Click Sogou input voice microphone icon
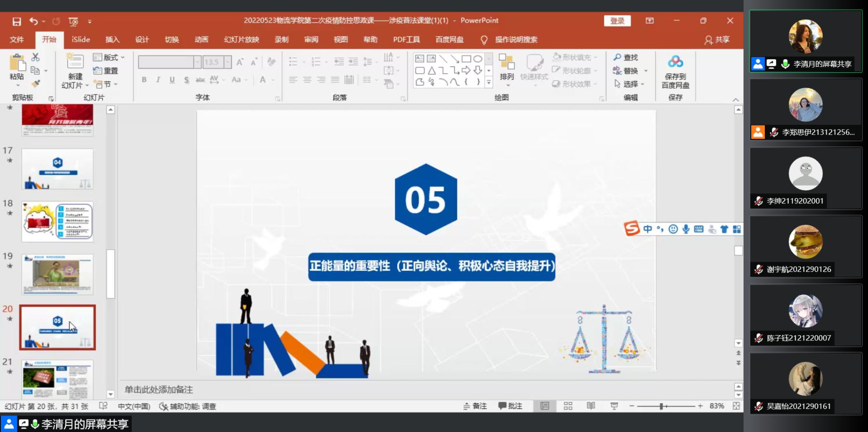Screen dimensions: 868x432 click(686, 229)
